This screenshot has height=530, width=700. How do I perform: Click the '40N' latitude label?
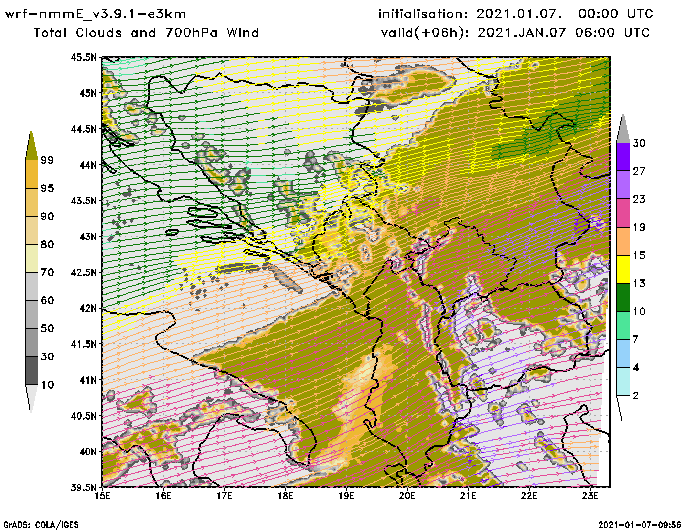point(88,451)
